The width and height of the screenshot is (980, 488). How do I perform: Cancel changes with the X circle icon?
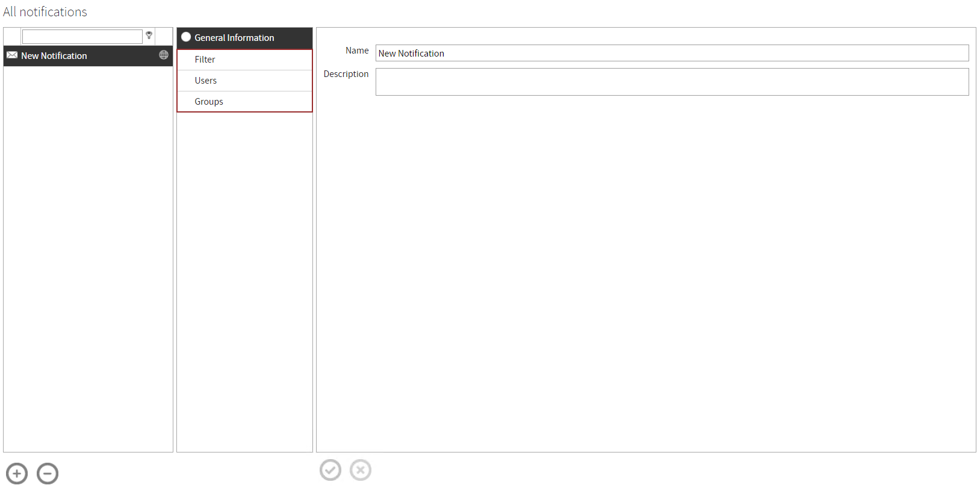pos(361,470)
